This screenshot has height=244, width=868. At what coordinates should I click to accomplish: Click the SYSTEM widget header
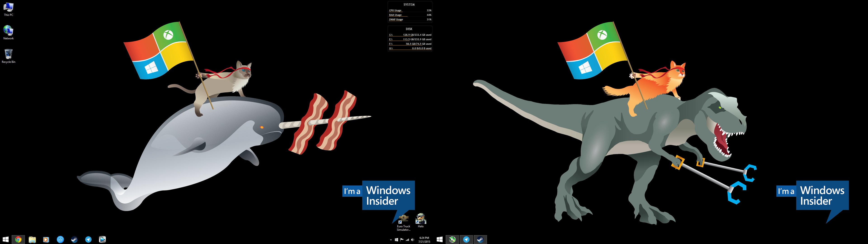[x=409, y=5]
